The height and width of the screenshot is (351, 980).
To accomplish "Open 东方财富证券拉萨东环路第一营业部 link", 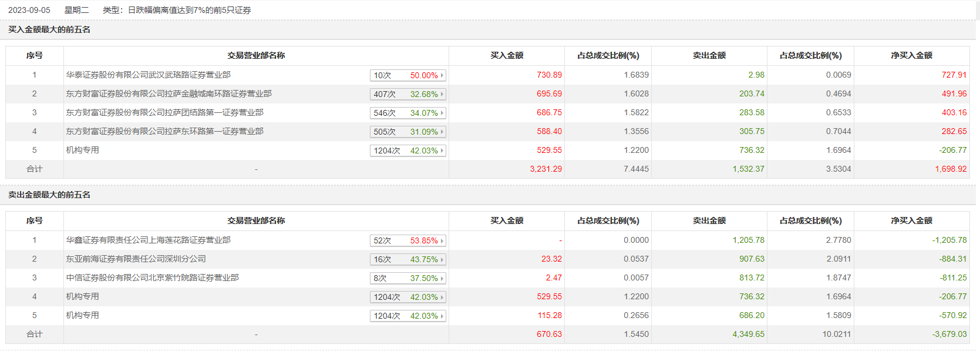I will [x=164, y=131].
